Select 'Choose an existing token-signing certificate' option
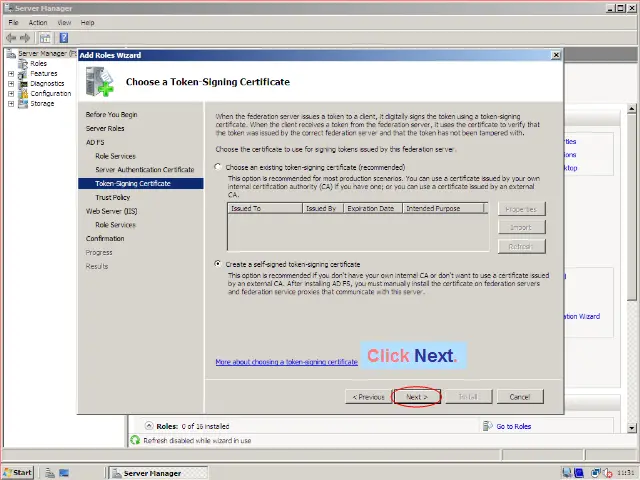Image resolution: width=640 pixels, height=480 pixels. tap(218, 167)
